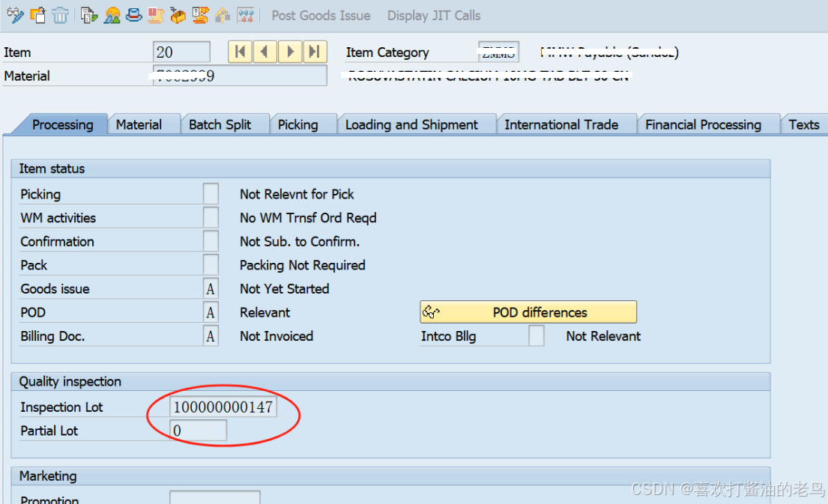Click the Delete (trash can) toolbar icon

(x=60, y=14)
